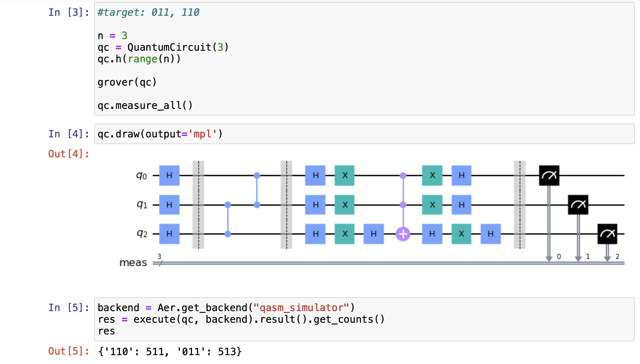Screen dimensions: 640x364
Task: Click the 'qasm_simulator' string in code
Action: pyautogui.click(x=301, y=308)
